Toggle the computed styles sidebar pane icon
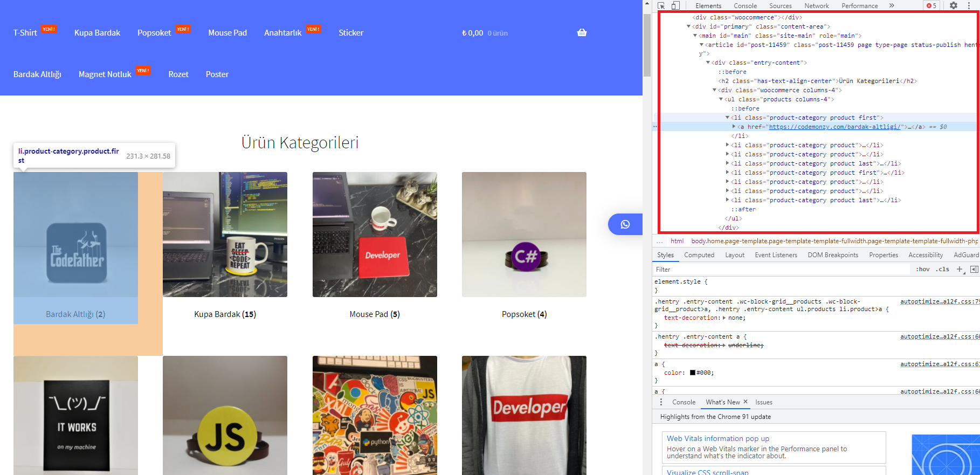 [974, 269]
